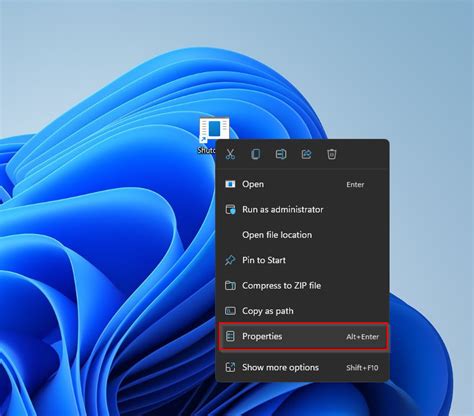Select Copy as path
The height and width of the screenshot is (416, 474).
tap(302, 311)
